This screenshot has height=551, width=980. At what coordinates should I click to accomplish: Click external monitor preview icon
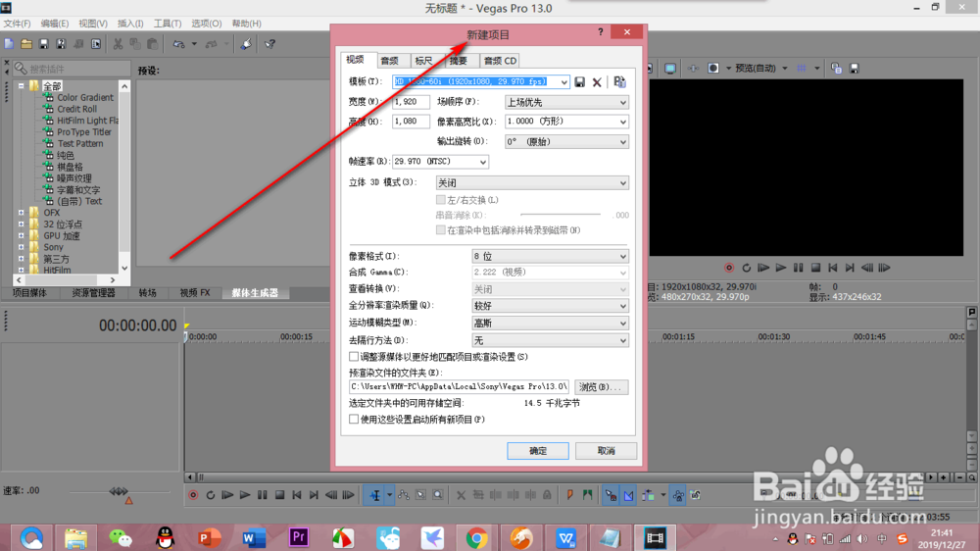670,69
